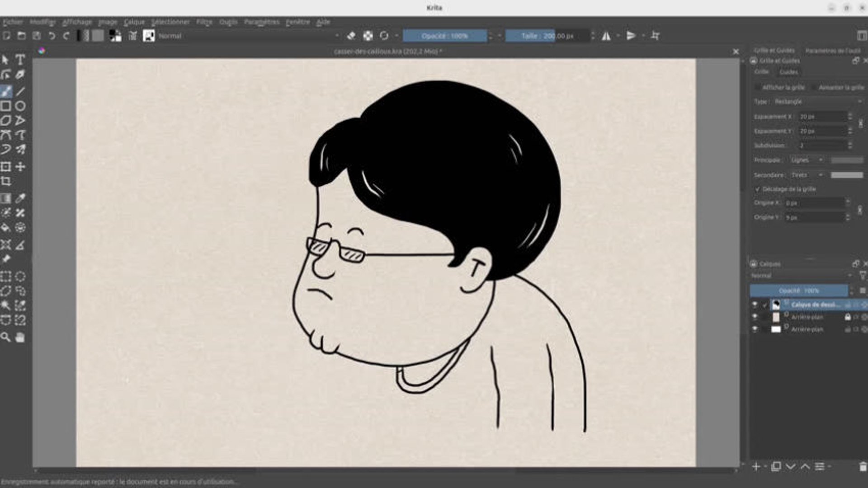
Task: Delete layer with trash icon
Action: coord(863,466)
